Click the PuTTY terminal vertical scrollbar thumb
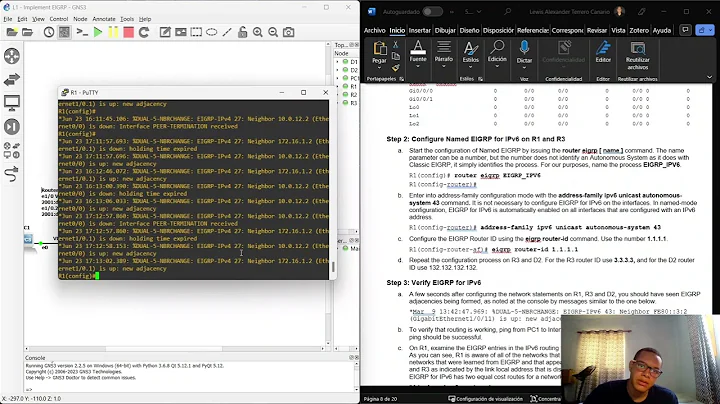720x404 pixels. tap(333, 267)
